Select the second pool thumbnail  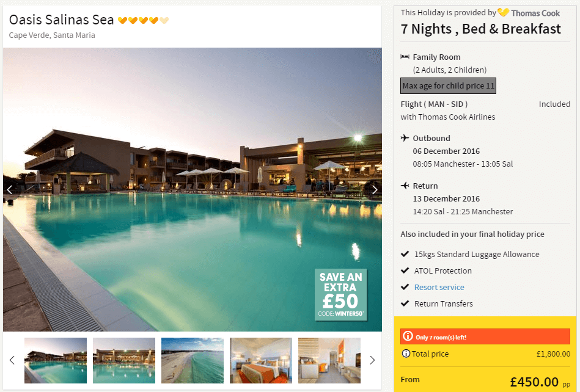[124, 360]
